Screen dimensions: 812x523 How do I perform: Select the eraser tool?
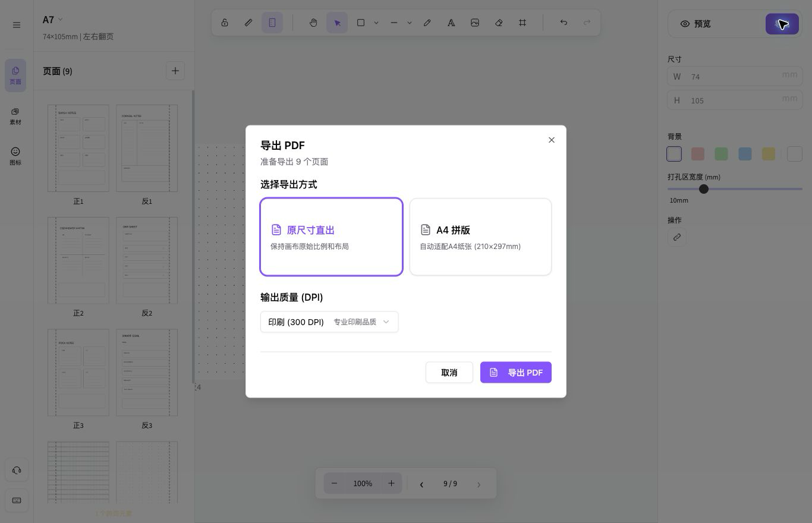click(x=499, y=23)
